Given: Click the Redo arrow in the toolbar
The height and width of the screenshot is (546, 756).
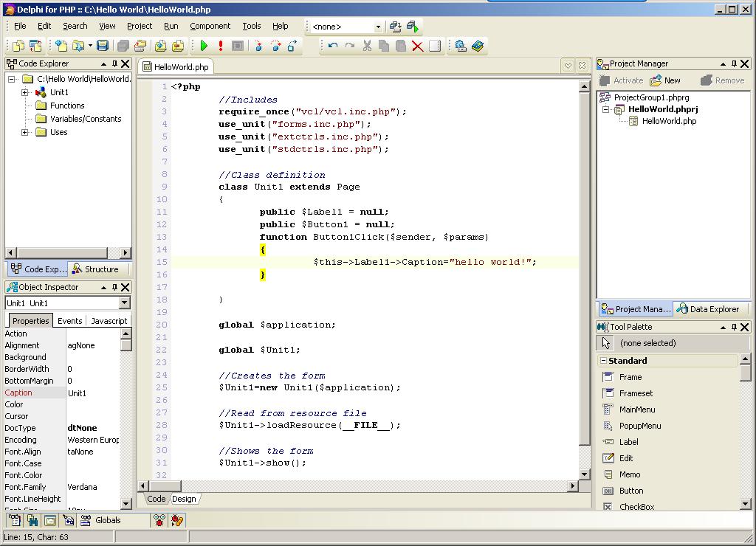Looking at the screenshot, I should click(350, 46).
